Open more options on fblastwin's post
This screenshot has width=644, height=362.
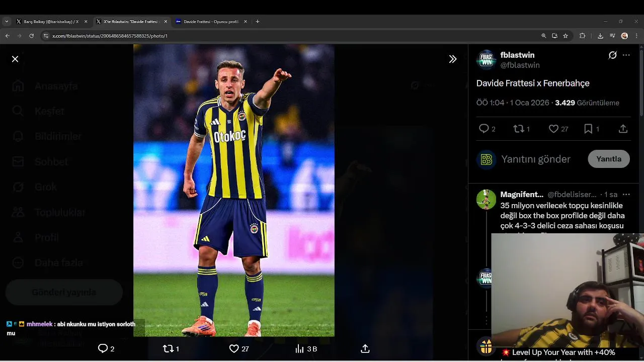coord(626,55)
